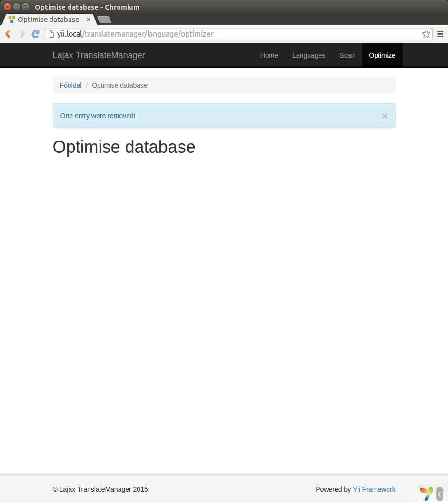This screenshot has width=448, height=503.
Task: Select the Optimise database browser tab
Action: coord(49,20)
